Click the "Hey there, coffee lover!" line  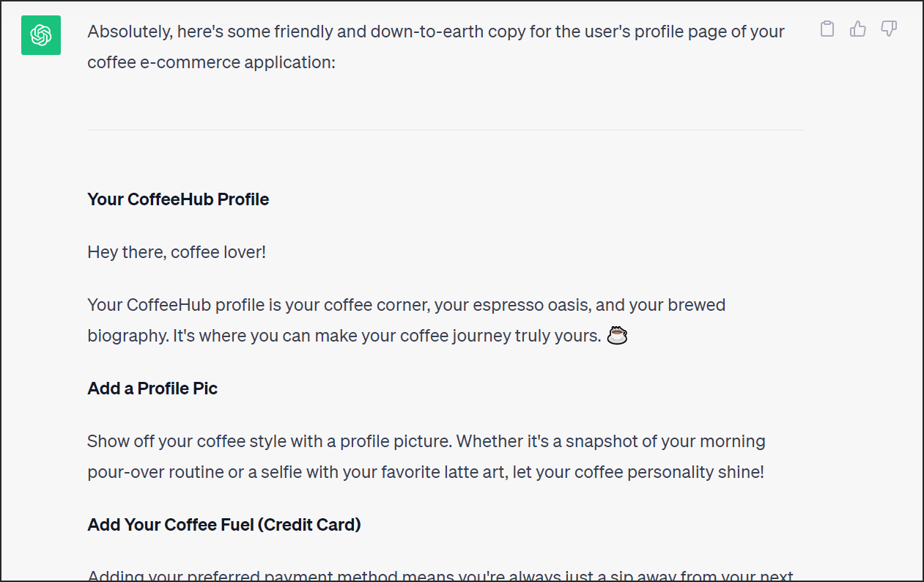pos(177,252)
